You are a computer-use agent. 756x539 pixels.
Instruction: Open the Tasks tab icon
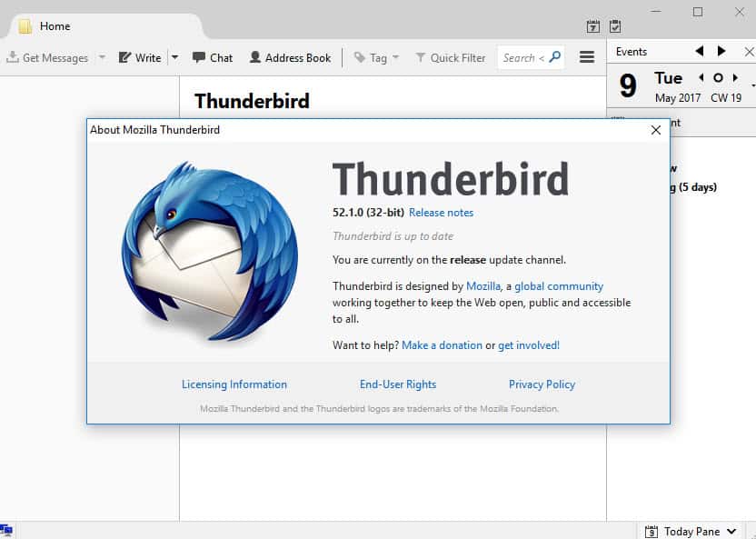[x=615, y=26]
